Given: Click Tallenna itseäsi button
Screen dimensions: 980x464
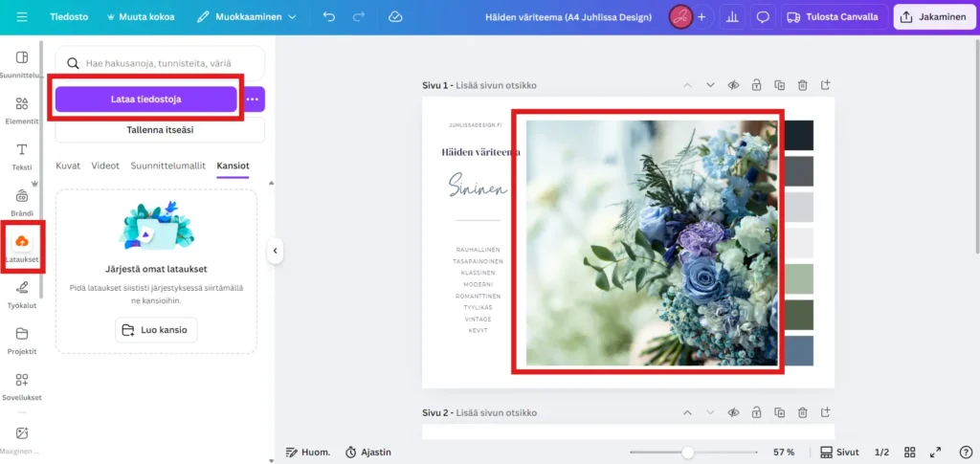Looking at the screenshot, I should coord(160,130).
